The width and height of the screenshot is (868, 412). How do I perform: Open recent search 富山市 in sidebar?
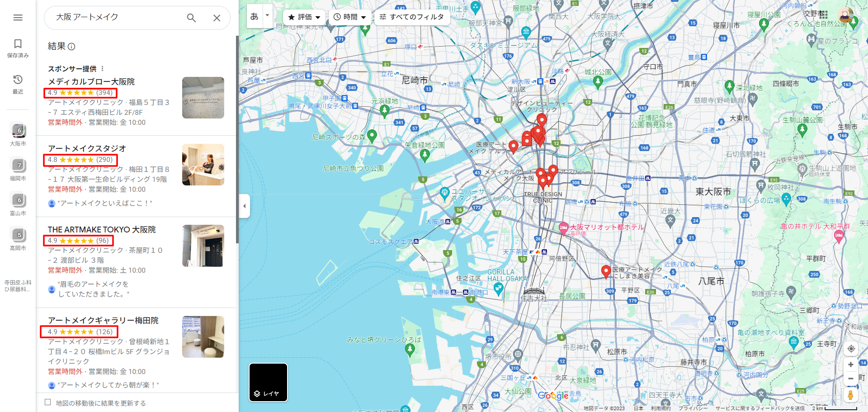click(18, 204)
